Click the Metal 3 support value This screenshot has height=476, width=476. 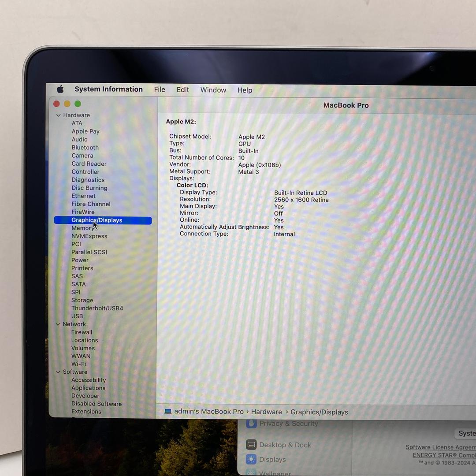(x=248, y=172)
